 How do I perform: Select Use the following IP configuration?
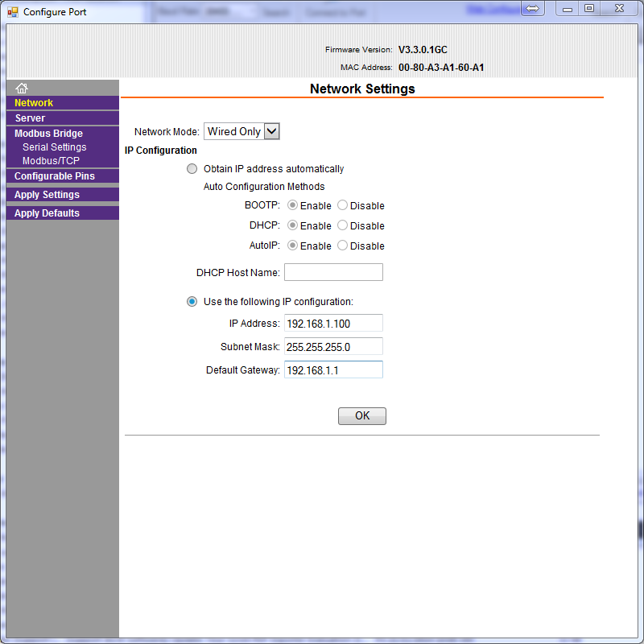tap(192, 302)
